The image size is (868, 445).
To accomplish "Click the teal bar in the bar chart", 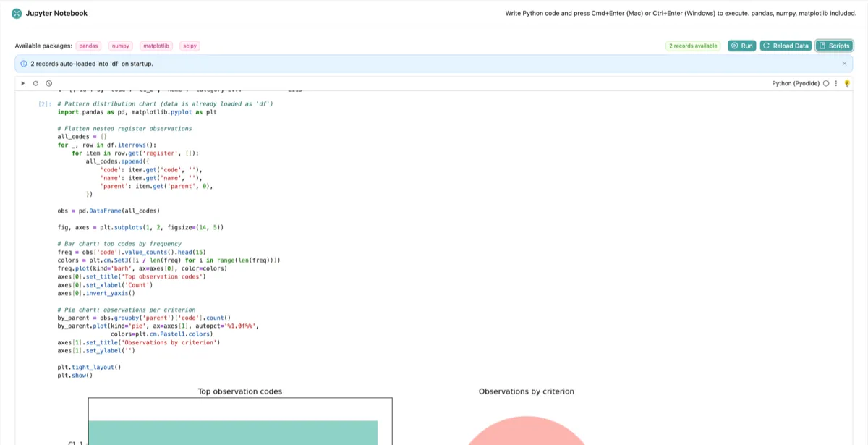I will (x=233, y=433).
